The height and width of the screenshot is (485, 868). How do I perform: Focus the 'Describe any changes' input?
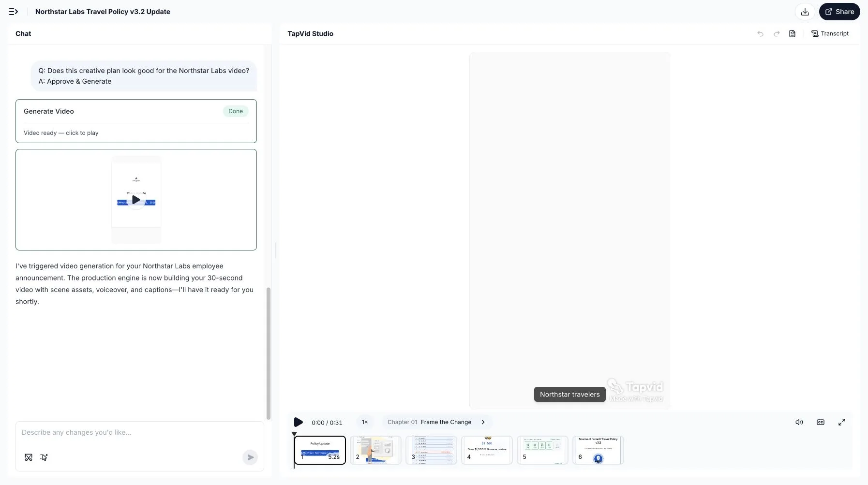pyautogui.click(x=139, y=432)
